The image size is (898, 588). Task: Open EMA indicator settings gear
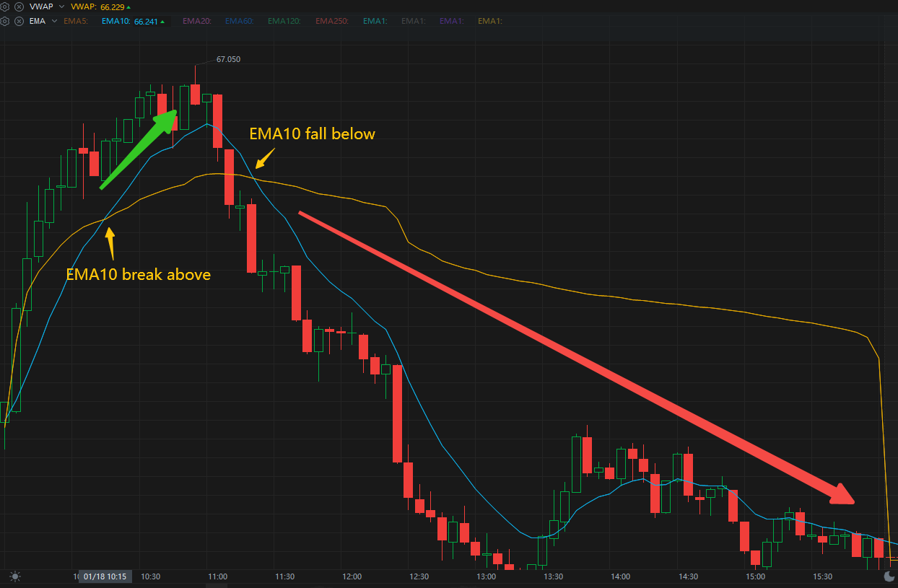pyautogui.click(x=4, y=21)
